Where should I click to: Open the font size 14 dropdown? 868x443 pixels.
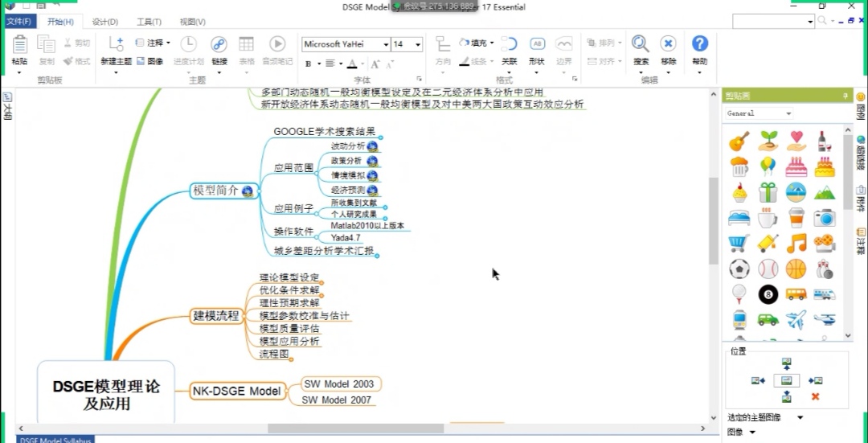pyautogui.click(x=418, y=45)
